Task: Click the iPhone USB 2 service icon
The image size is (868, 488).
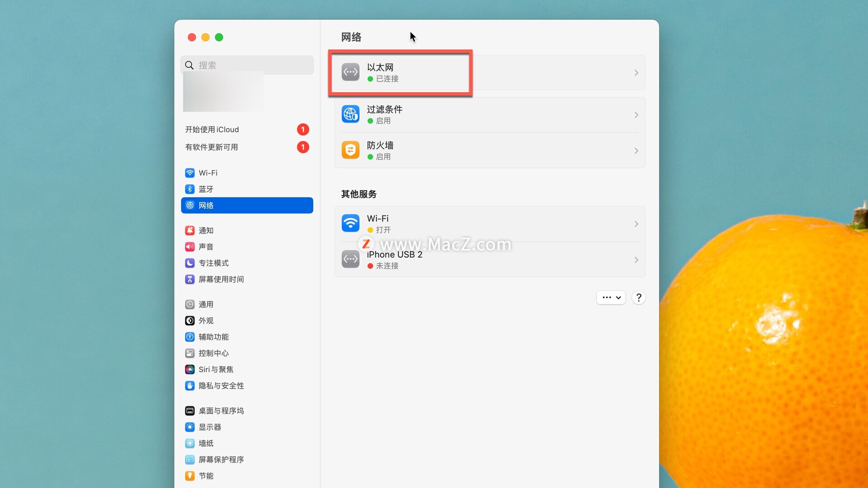Action: click(350, 259)
